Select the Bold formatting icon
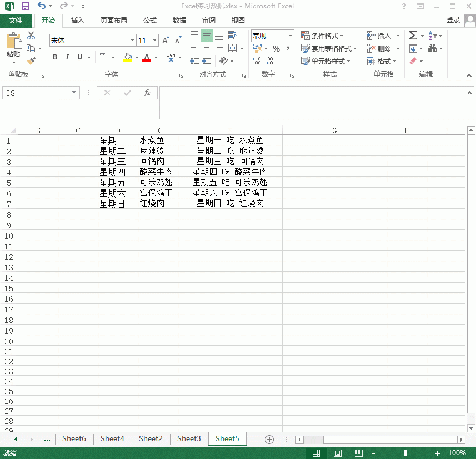The height and width of the screenshot is (459, 476). [x=54, y=57]
